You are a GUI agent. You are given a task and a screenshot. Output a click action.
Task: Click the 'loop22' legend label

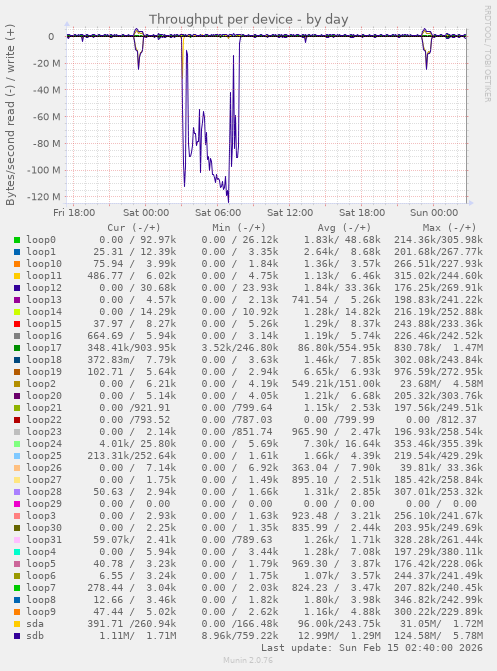[44, 420]
